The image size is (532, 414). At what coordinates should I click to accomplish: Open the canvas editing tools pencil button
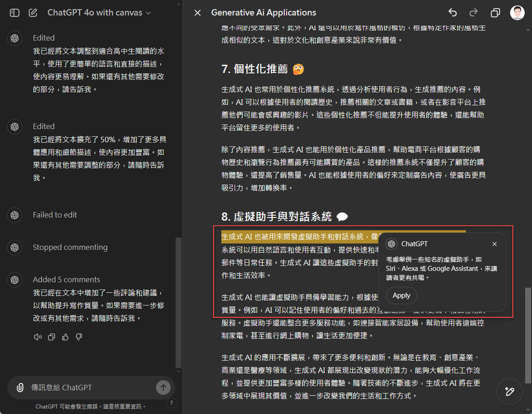click(x=509, y=392)
